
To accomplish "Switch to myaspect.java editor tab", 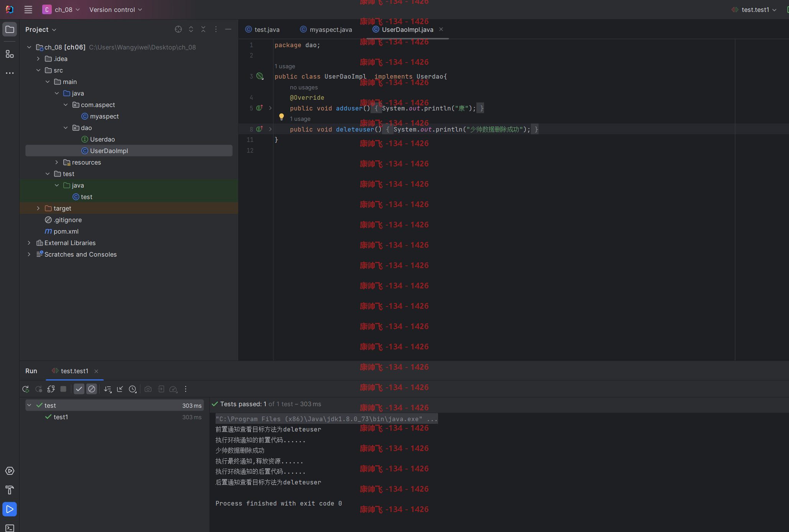I will coord(326,30).
